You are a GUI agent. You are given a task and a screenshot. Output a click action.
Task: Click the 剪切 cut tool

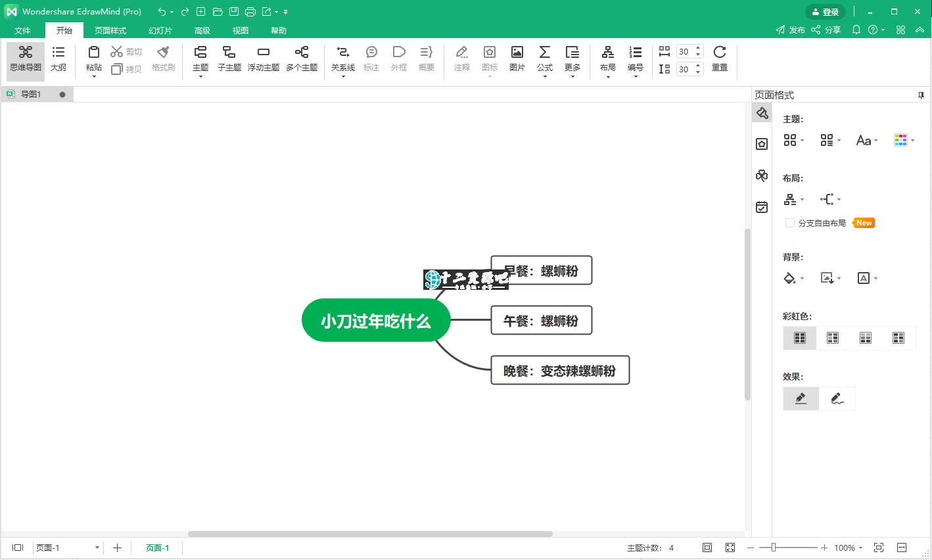126,52
